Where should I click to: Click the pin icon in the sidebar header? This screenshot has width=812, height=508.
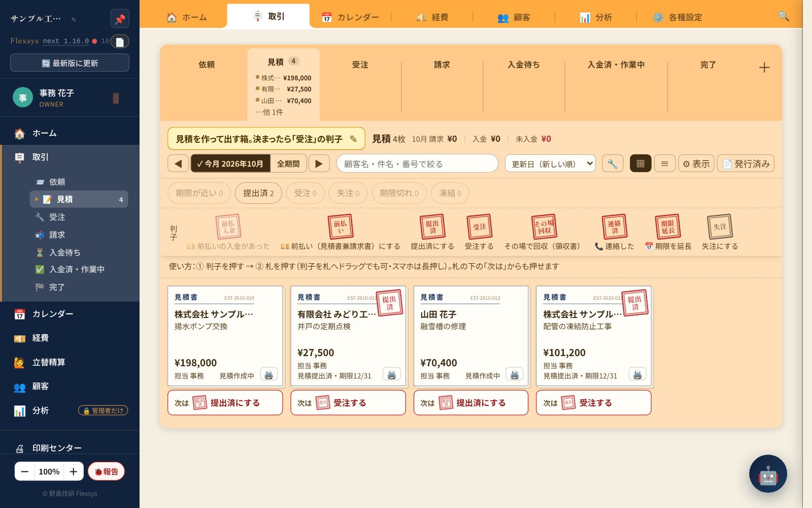click(120, 19)
